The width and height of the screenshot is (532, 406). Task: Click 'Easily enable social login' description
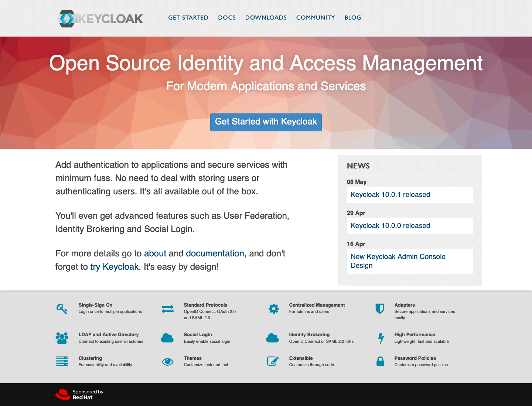coord(207,342)
